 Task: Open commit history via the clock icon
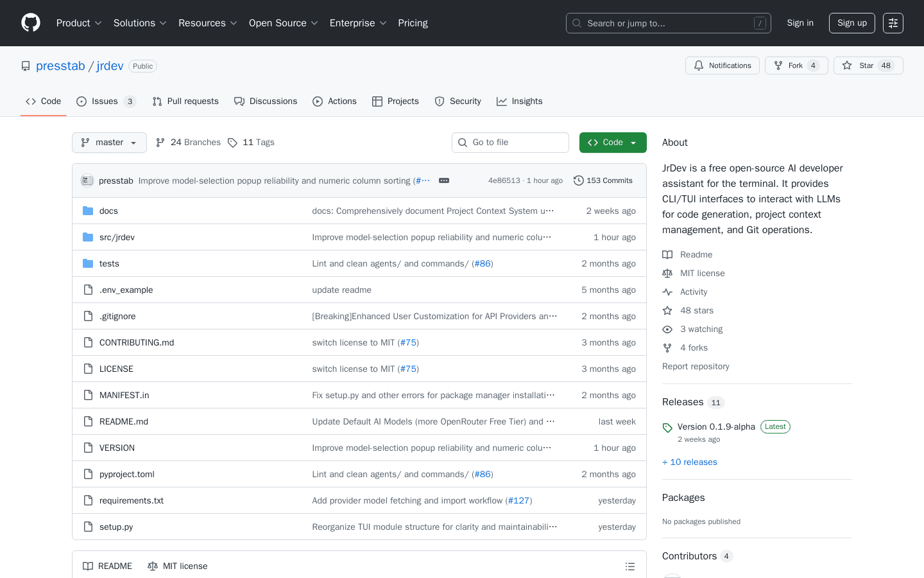pos(579,180)
